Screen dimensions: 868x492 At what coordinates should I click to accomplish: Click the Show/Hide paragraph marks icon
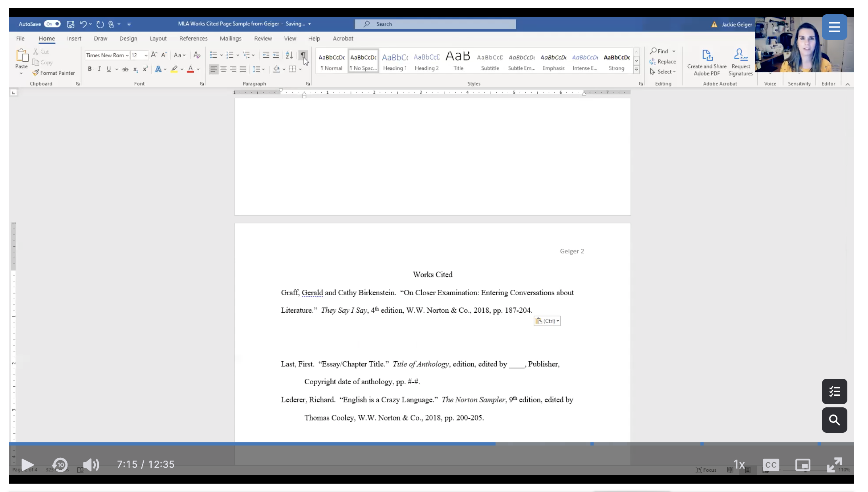click(x=303, y=55)
